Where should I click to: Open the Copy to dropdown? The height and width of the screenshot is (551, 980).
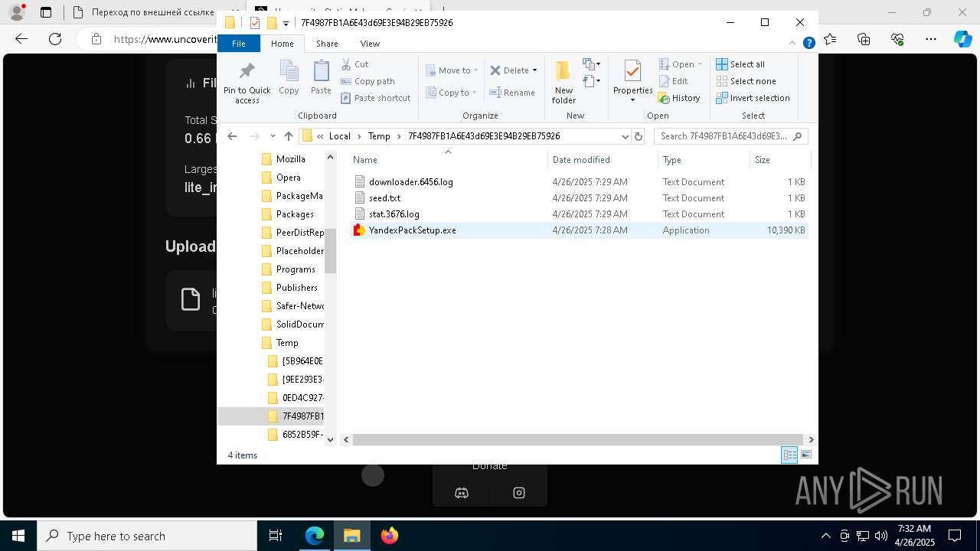pos(452,93)
